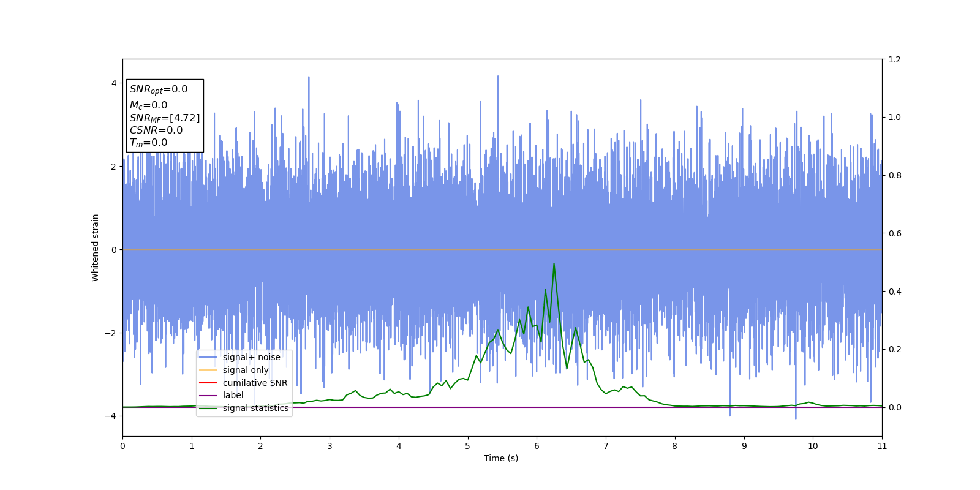This screenshot has width=980, height=490.
Task: Click x-axis tick label 6
Action: 537,446
